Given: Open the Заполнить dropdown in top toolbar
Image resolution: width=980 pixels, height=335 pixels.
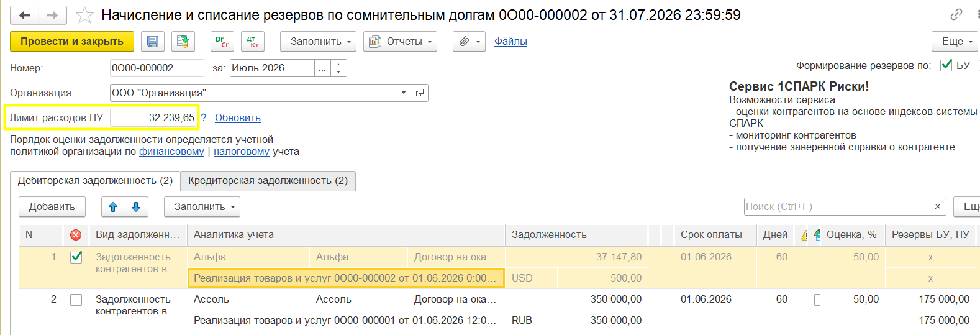Looking at the screenshot, I should tap(318, 42).
